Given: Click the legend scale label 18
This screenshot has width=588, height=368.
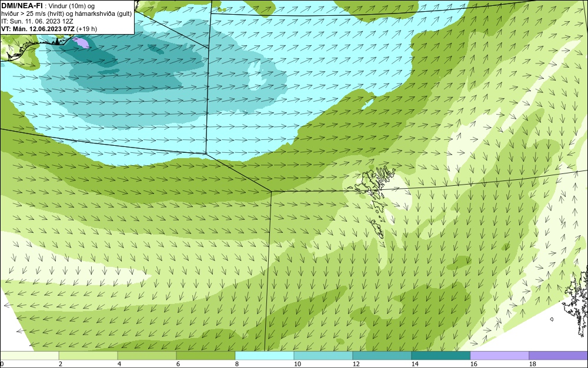Looking at the screenshot, I should 533,364.
